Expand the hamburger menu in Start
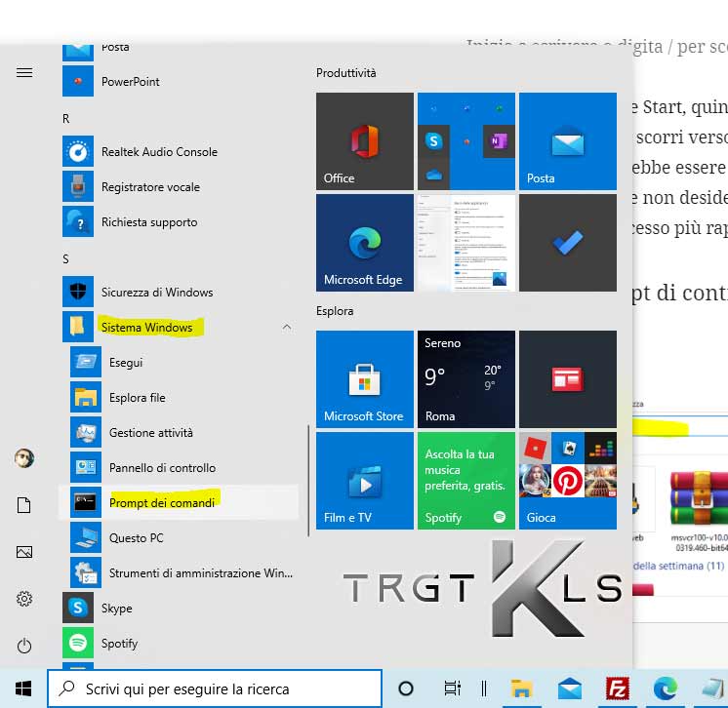728x708 pixels. point(24,73)
